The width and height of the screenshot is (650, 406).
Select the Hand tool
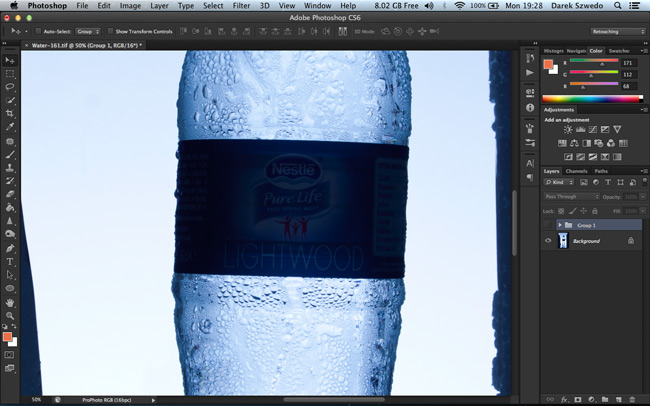[10, 303]
